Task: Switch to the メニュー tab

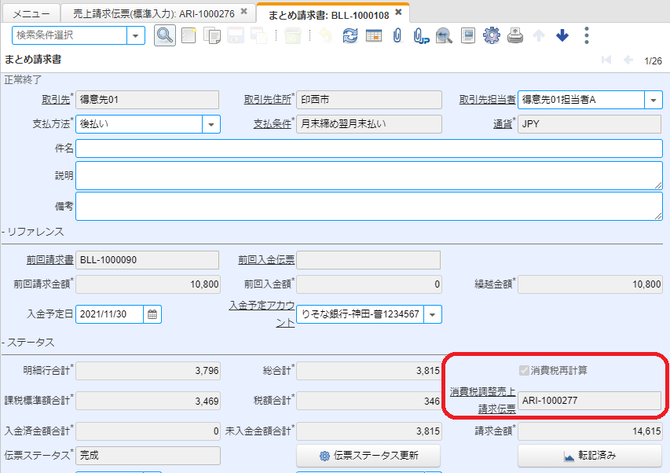Action: tap(31, 14)
